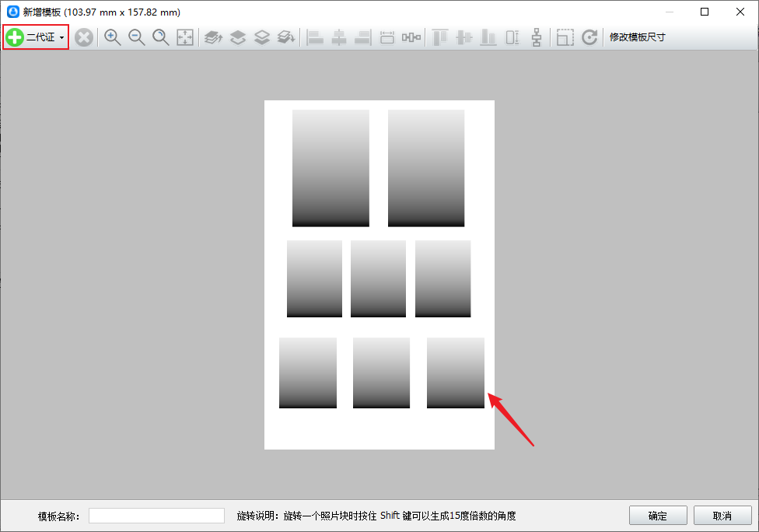Select the top-left large photo block
The image size is (759, 532).
tap(331, 168)
